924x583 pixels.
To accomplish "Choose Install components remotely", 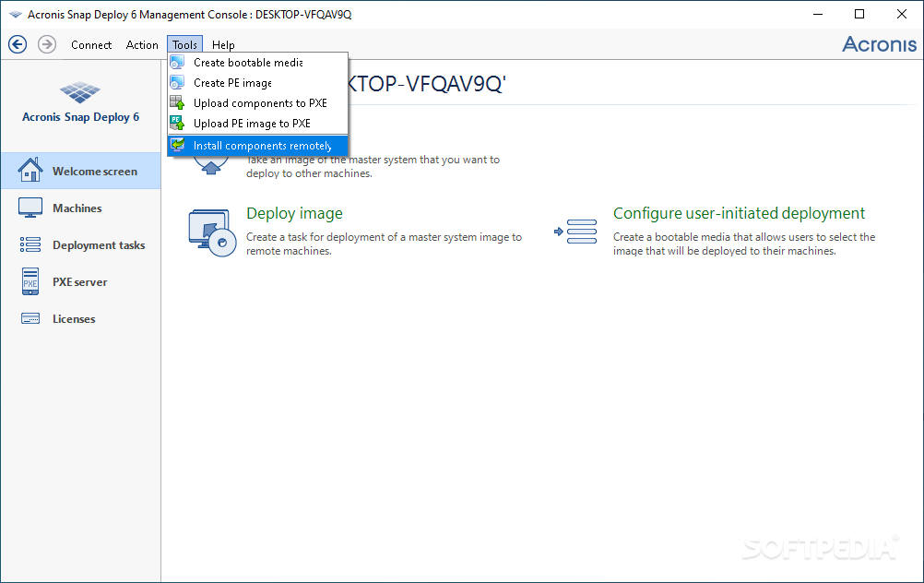I will click(257, 146).
